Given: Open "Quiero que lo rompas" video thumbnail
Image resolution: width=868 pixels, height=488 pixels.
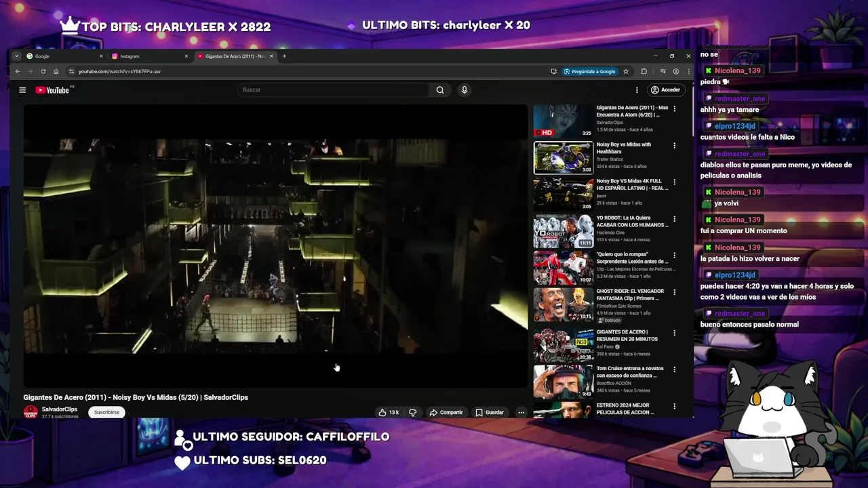Looking at the screenshot, I should coord(564,268).
